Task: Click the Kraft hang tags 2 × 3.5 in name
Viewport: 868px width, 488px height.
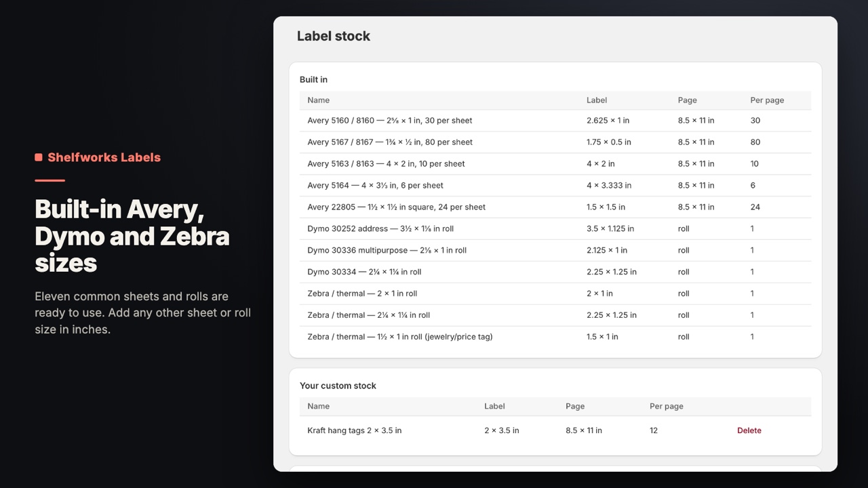Action: 354,430
